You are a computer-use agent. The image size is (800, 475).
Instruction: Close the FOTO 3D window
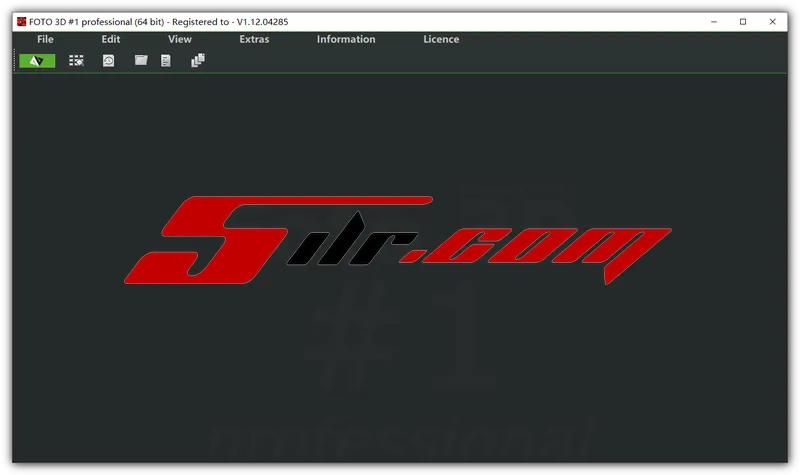coord(772,21)
